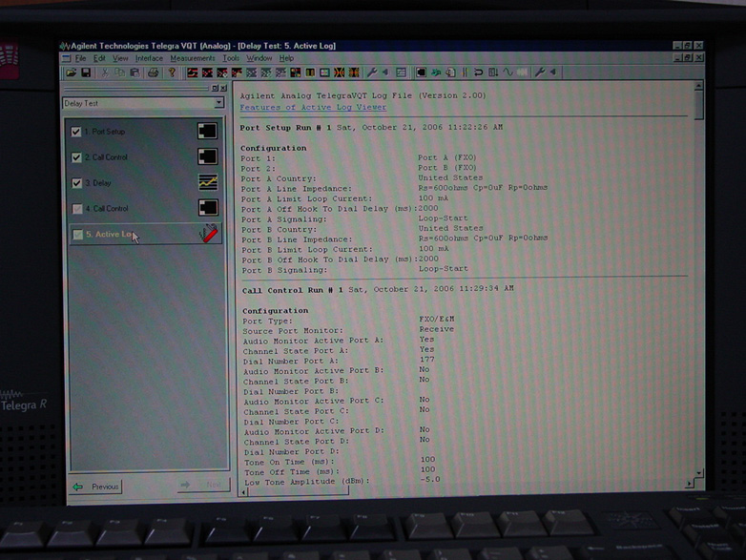Click the 'Call Control Run # 1' heading

[x=293, y=290]
